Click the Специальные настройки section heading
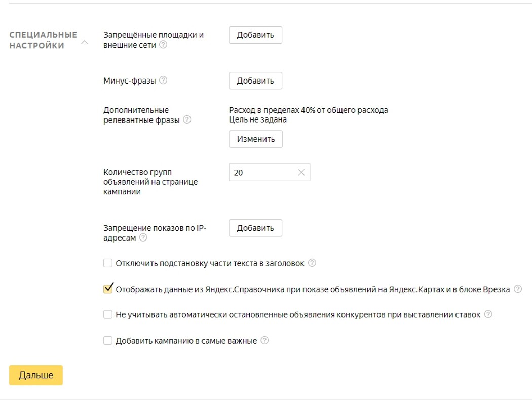 tap(43, 40)
